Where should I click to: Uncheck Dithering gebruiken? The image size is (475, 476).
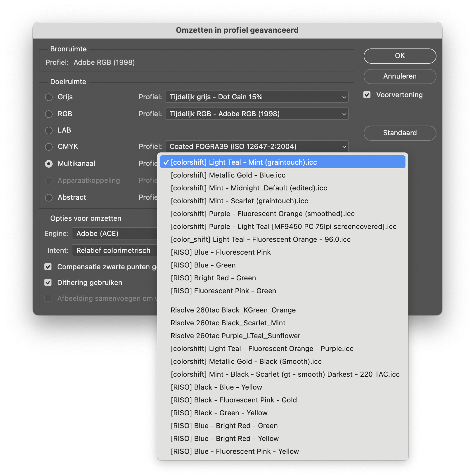48,282
